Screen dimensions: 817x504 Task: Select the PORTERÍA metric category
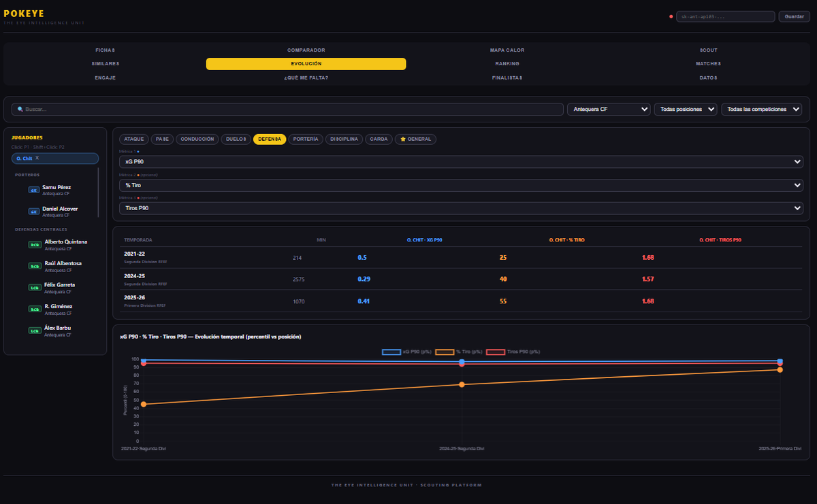[306, 139]
